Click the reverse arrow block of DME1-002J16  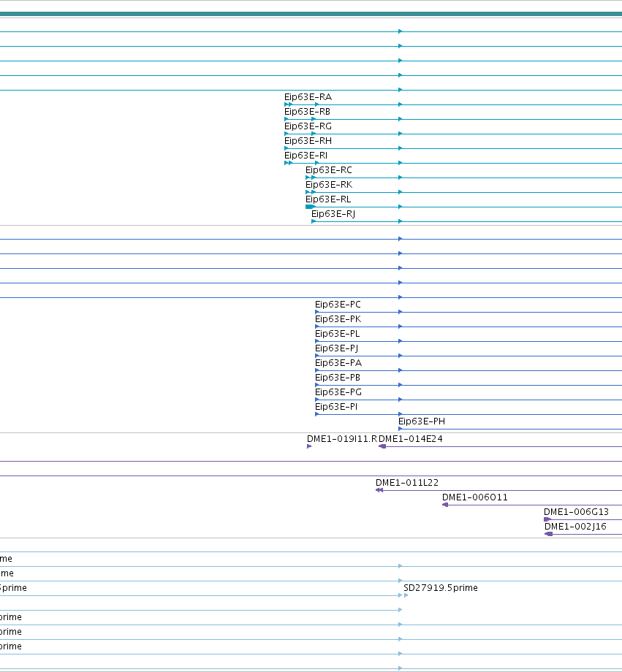click(549, 534)
